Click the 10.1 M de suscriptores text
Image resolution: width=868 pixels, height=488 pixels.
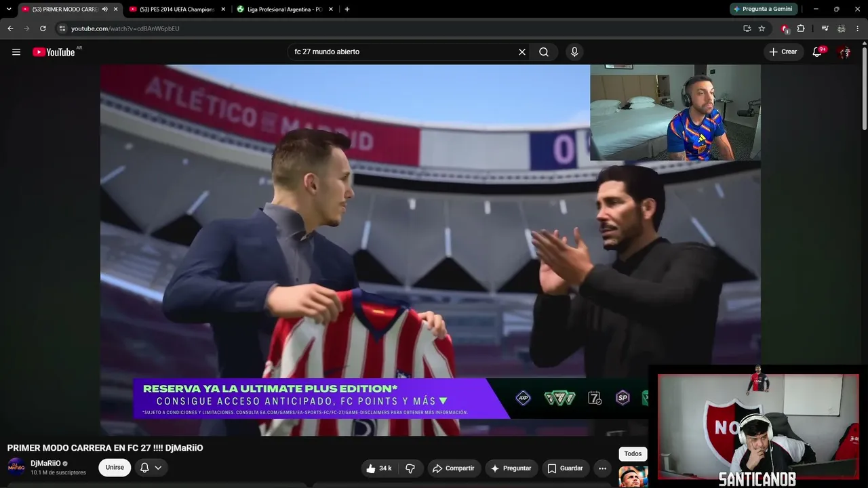pos(58,472)
